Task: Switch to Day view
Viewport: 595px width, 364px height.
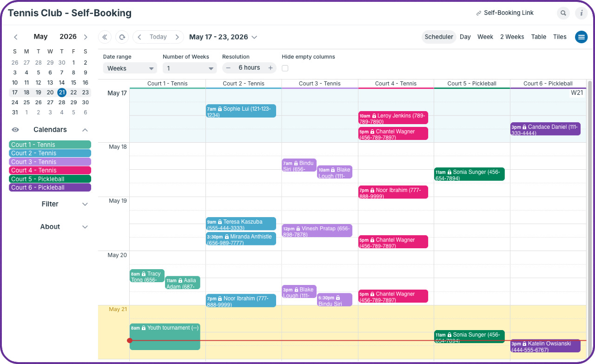Action: (465, 37)
